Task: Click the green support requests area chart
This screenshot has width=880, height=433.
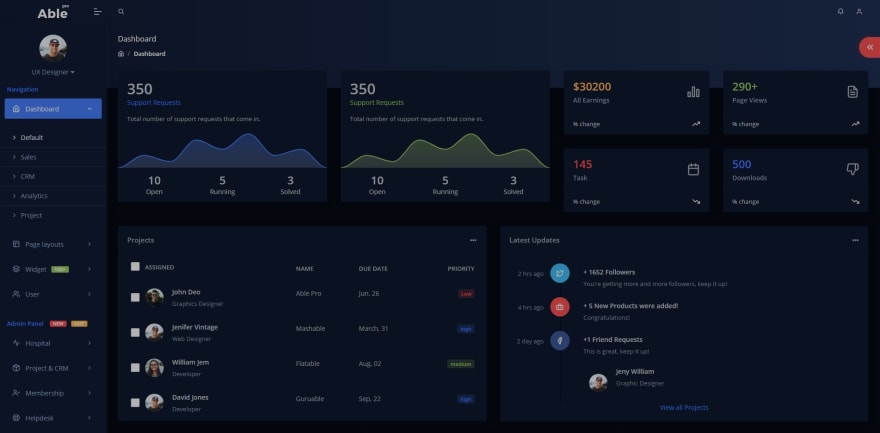Action: tap(445, 150)
